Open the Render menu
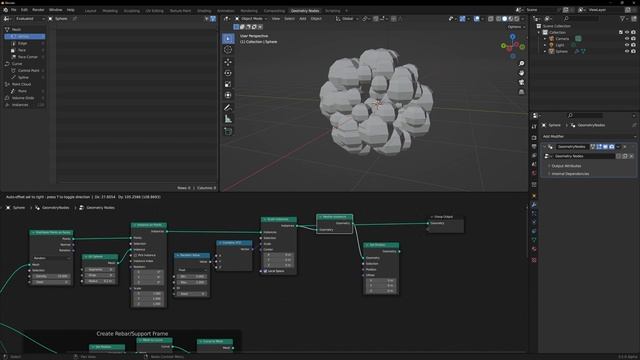 [38, 10]
